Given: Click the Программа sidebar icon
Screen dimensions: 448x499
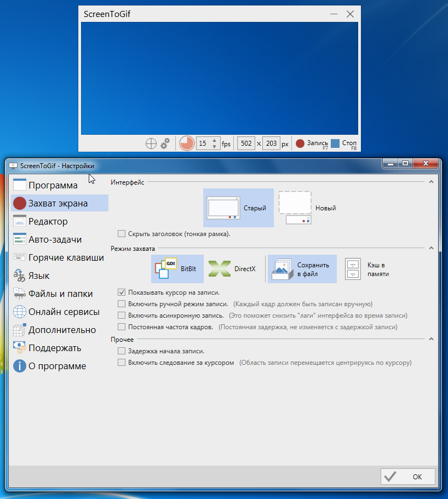Looking at the screenshot, I should click(x=19, y=185).
